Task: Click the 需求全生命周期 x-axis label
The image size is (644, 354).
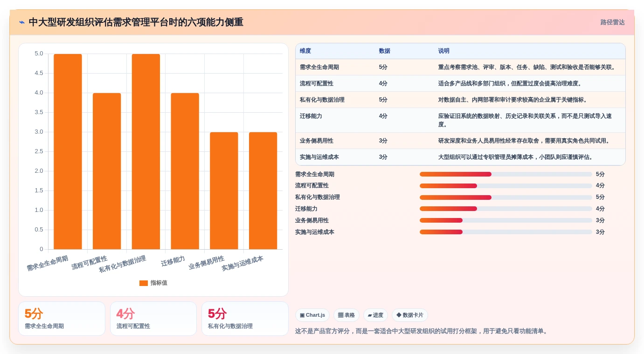Action: click(x=48, y=264)
